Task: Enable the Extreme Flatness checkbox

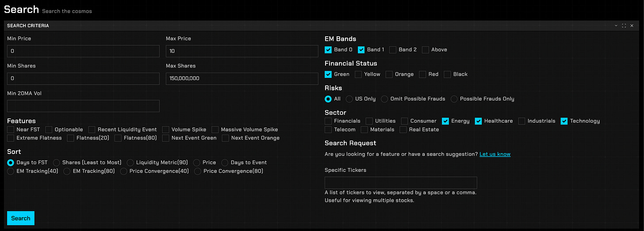Action: [11, 138]
